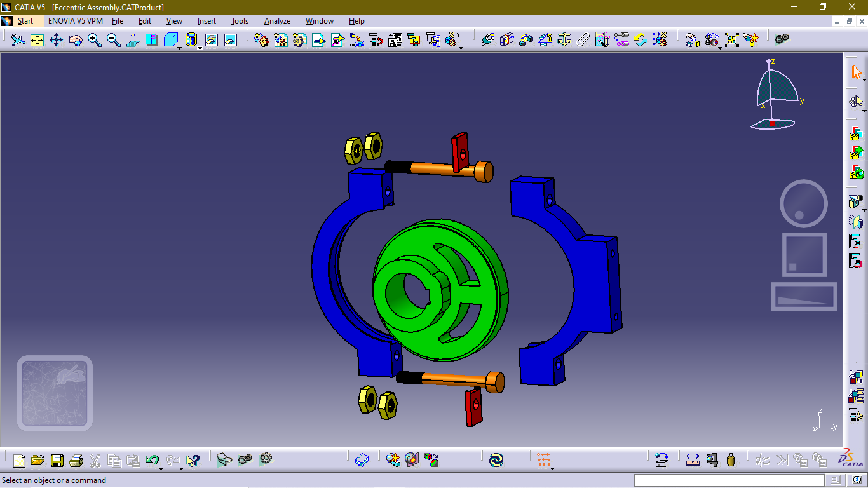Toggle the Isometric View mode
The image size is (868, 488).
(x=170, y=39)
